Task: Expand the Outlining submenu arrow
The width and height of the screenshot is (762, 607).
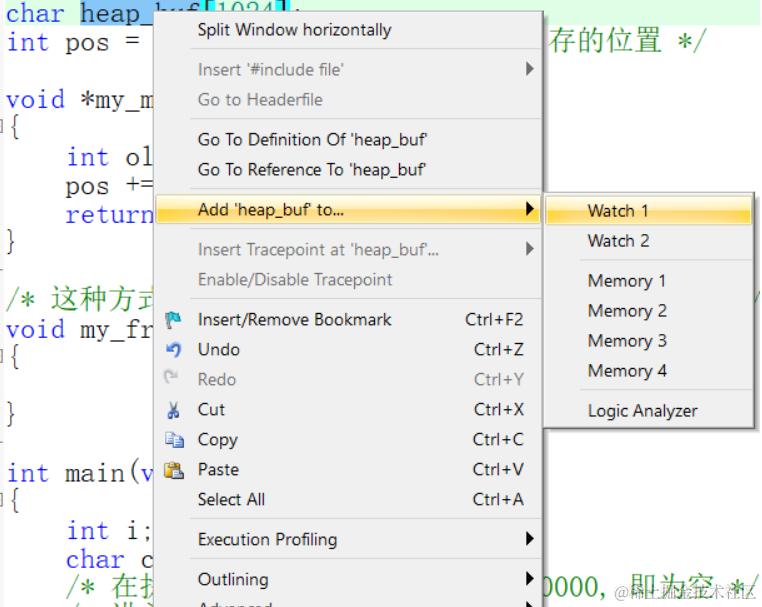Action: tap(530, 578)
